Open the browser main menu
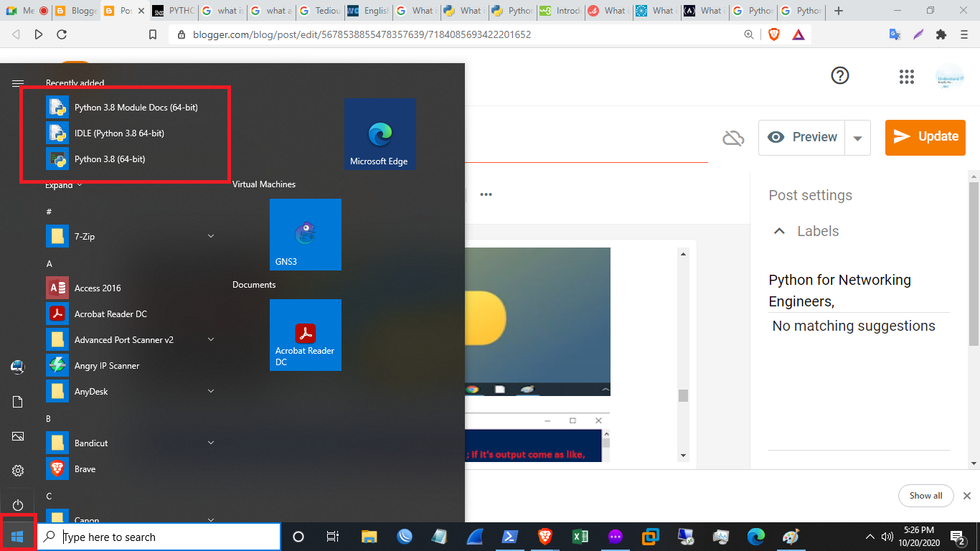This screenshot has width=980, height=551. (x=964, y=34)
